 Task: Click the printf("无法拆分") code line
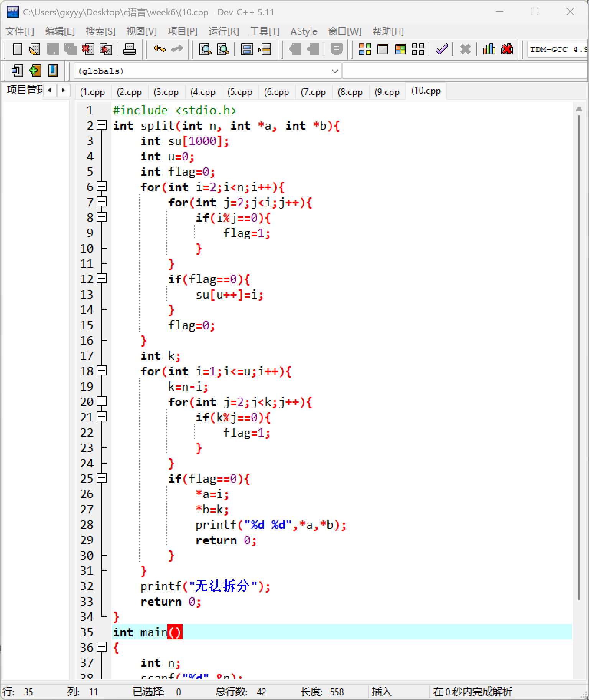[205, 586]
